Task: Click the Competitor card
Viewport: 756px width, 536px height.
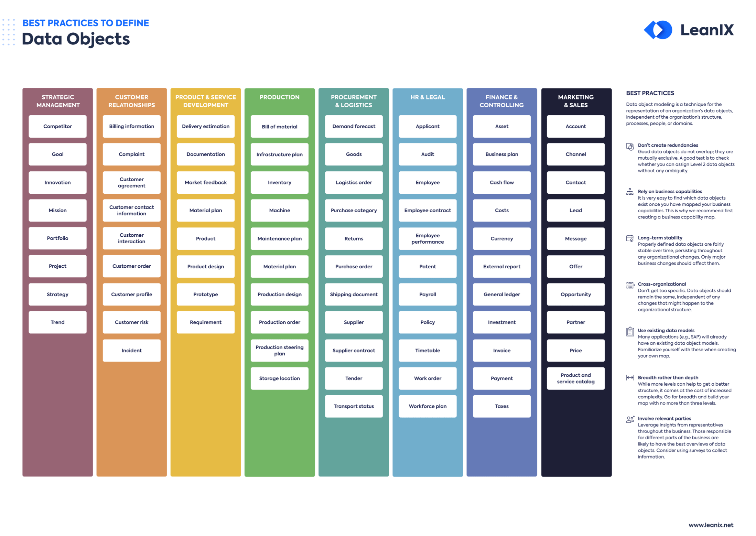Action: [x=57, y=126]
